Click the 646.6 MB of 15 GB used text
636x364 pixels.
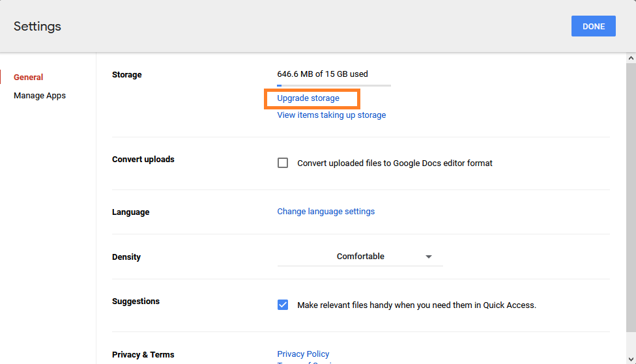323,74
